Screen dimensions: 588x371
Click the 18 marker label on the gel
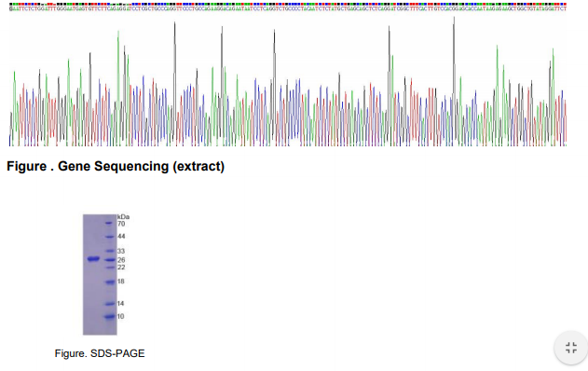point(121,282)
